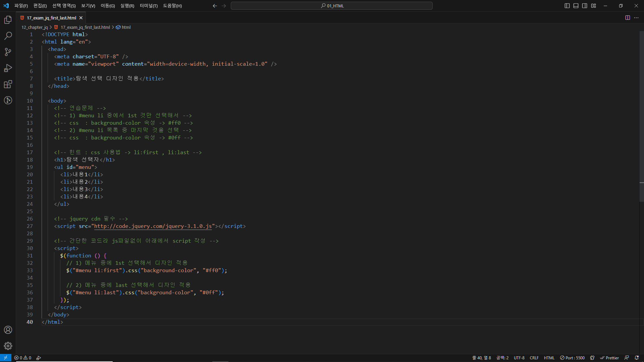The image size is (644, 362).
Task: Open the Source Control view
Action: 8,52
